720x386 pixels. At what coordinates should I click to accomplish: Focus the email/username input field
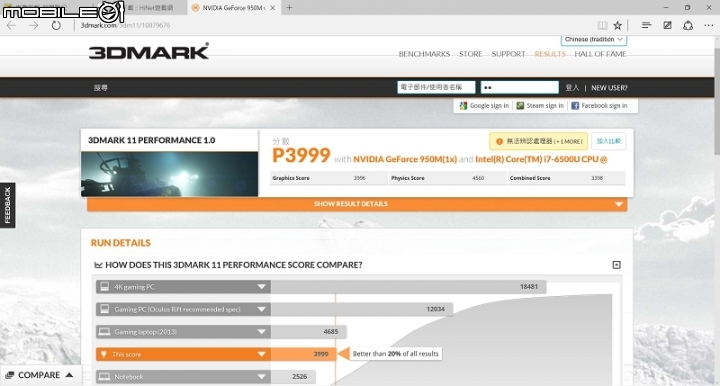[x=436, y=87]
